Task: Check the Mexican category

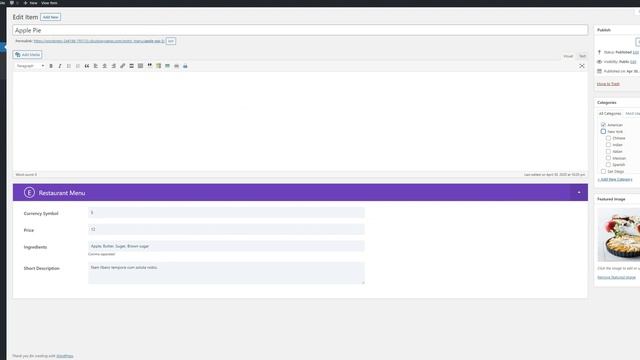Action: (608, 158)
